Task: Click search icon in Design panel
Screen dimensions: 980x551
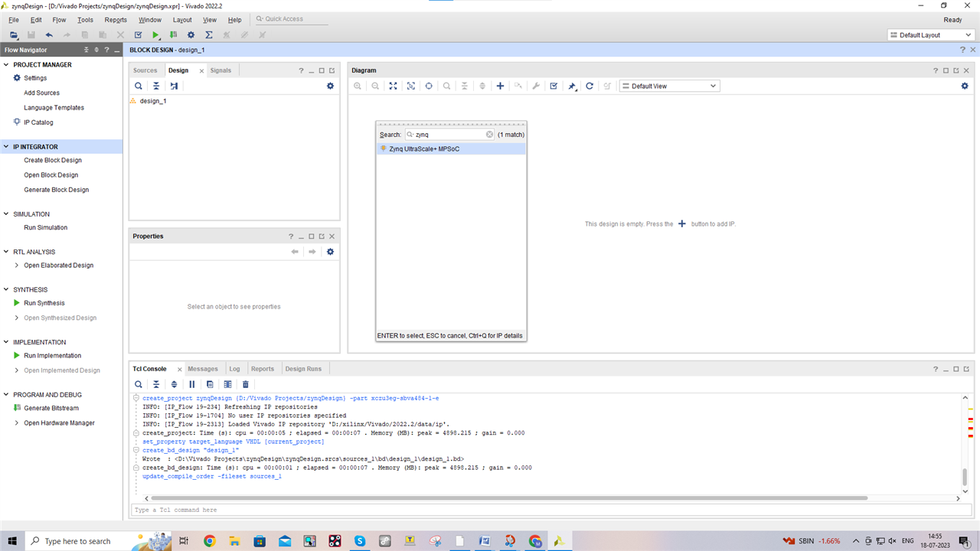Action: click(x=139, y=86)
